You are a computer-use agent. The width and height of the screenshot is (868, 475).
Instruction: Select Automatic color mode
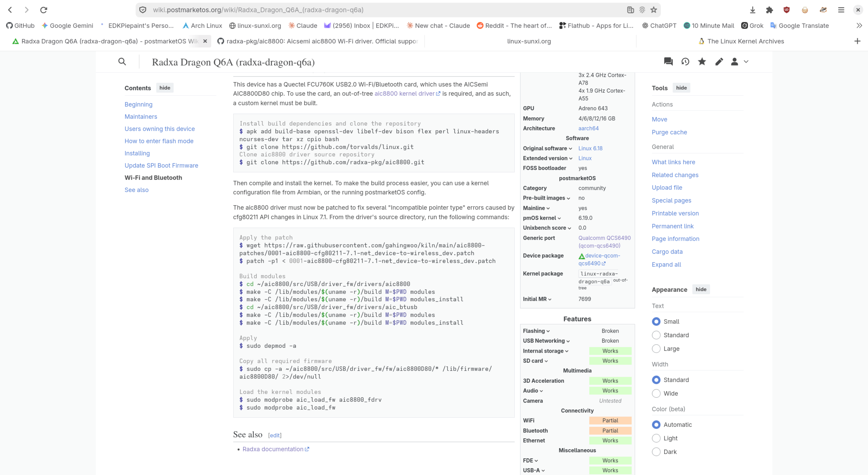(656, 425)
